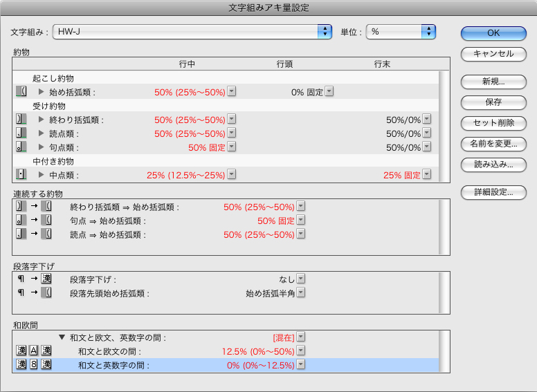
Task: Click the 始め括弧類 row icon in 約物
Action: (21, 91)
